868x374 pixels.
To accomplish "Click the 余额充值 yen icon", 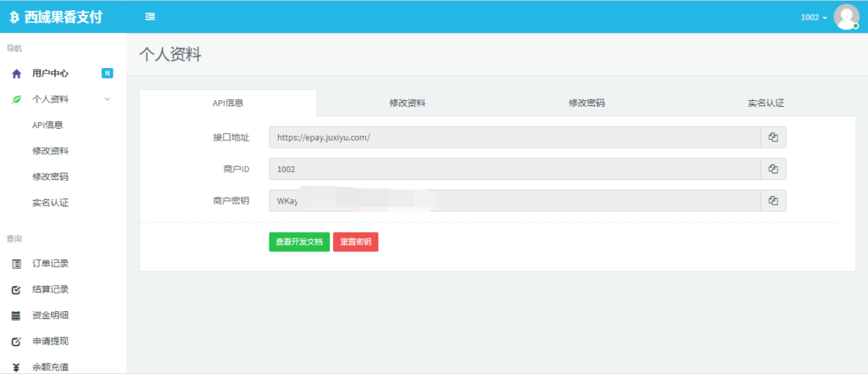I will point(16,367).
